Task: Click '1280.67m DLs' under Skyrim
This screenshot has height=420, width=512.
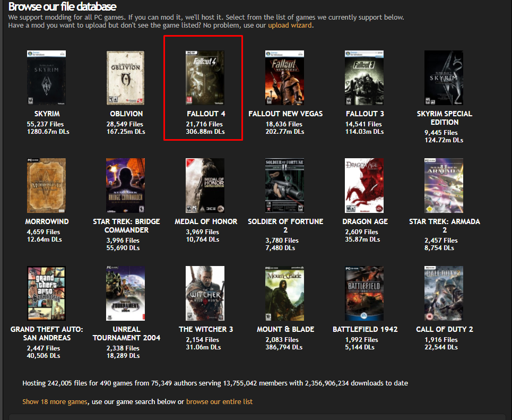Action: coord(48,132)
